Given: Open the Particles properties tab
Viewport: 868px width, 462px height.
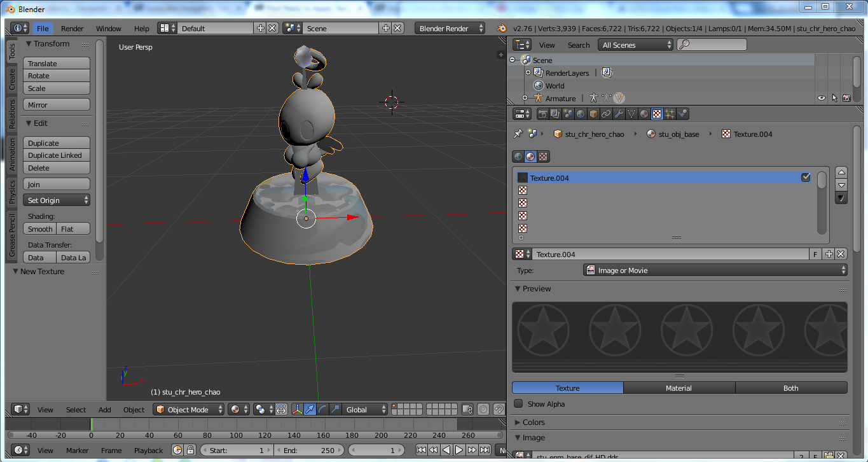Looking at the screenshot, I should click(670, 114).
